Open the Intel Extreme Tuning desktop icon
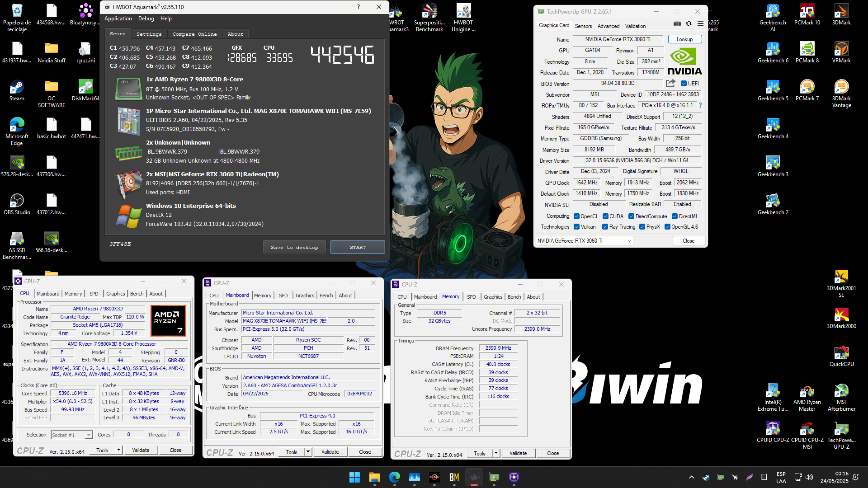Viewport: 868px width, 488px height. coord(773,398)
